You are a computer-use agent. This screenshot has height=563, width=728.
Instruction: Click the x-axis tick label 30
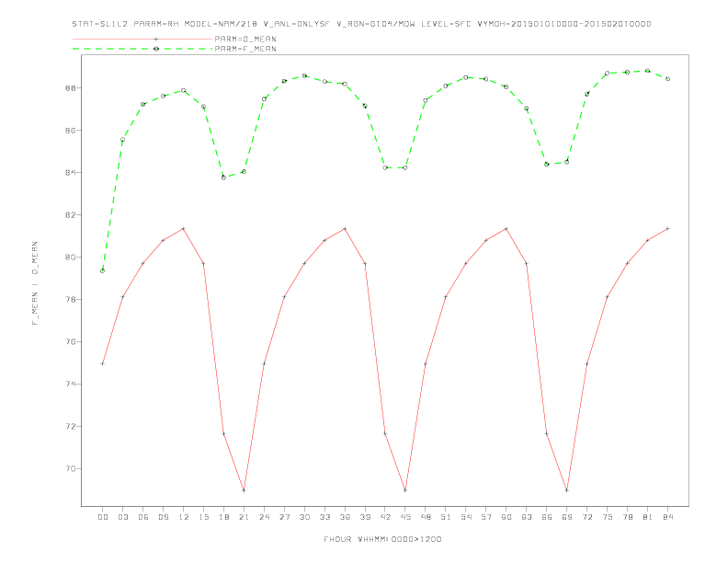pos(304,517)
